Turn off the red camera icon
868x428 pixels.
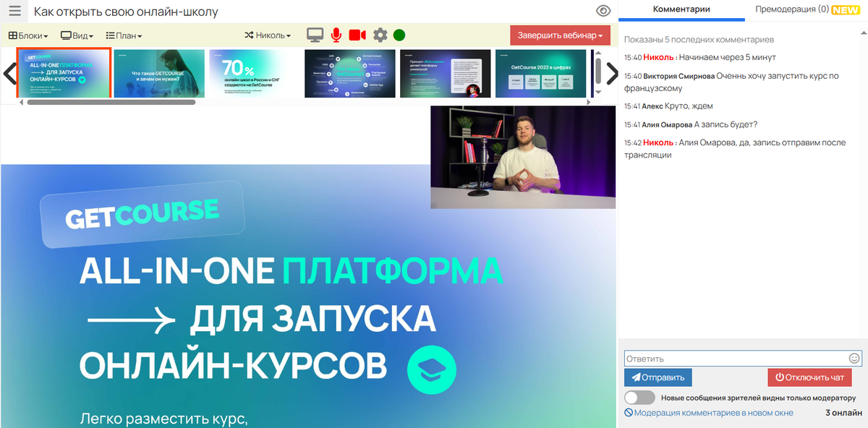click(357, 35)
